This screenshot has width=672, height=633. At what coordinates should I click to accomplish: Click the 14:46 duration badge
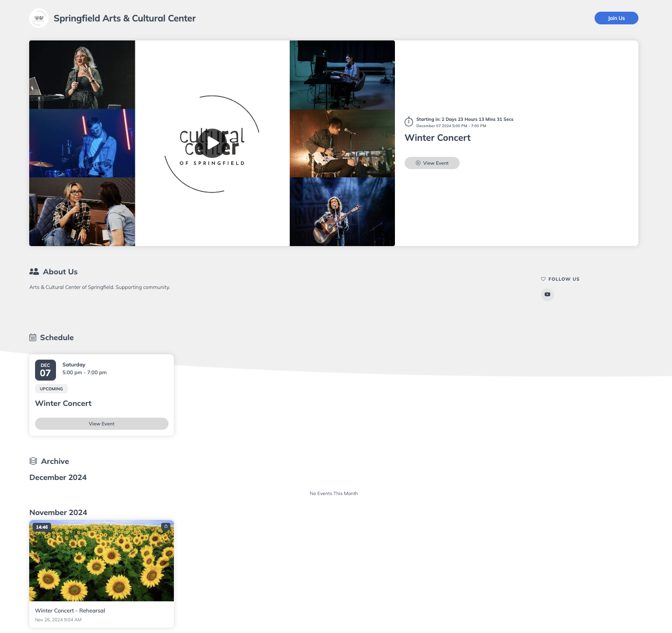click(42, 527)
